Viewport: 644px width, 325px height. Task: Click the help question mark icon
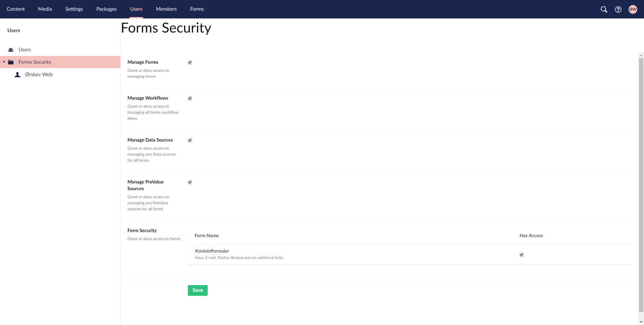click(619, 9)
